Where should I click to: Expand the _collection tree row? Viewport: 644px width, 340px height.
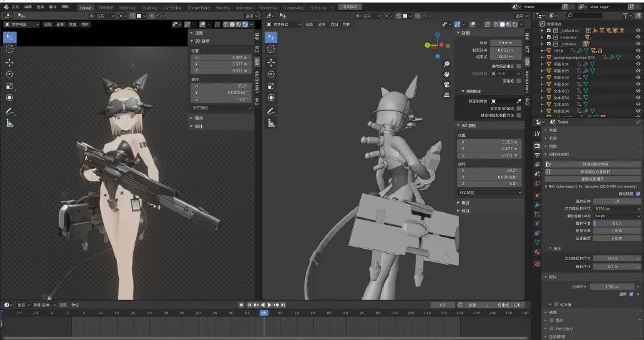pyautogui.click(x=543, y=31)
